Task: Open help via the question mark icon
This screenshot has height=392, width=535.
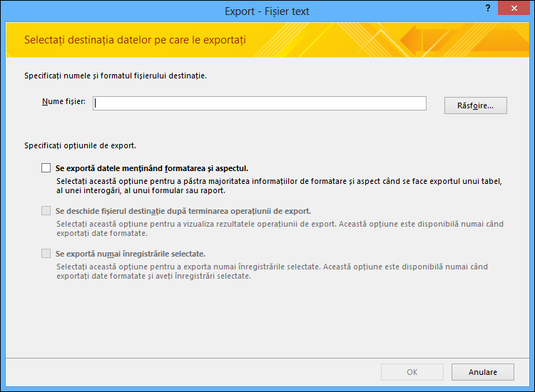Action: tap(488, 8)
